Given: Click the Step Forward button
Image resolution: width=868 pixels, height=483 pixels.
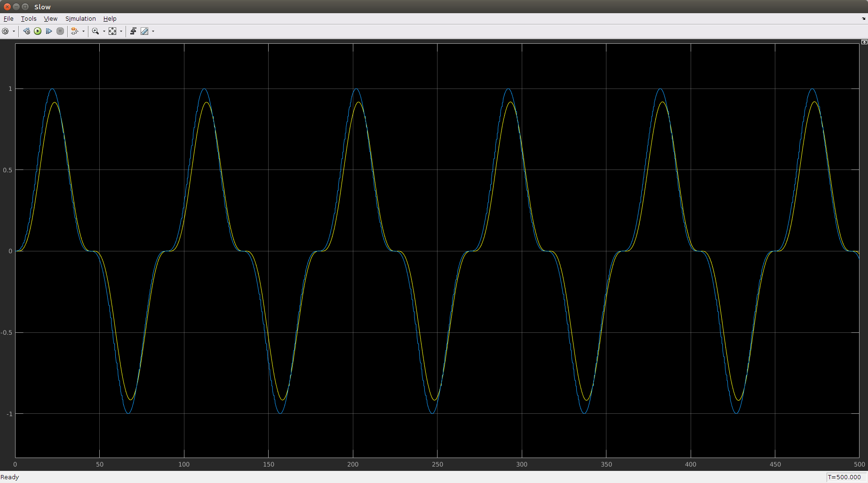Looking at the screenshot, I should (x=49, y=31).
